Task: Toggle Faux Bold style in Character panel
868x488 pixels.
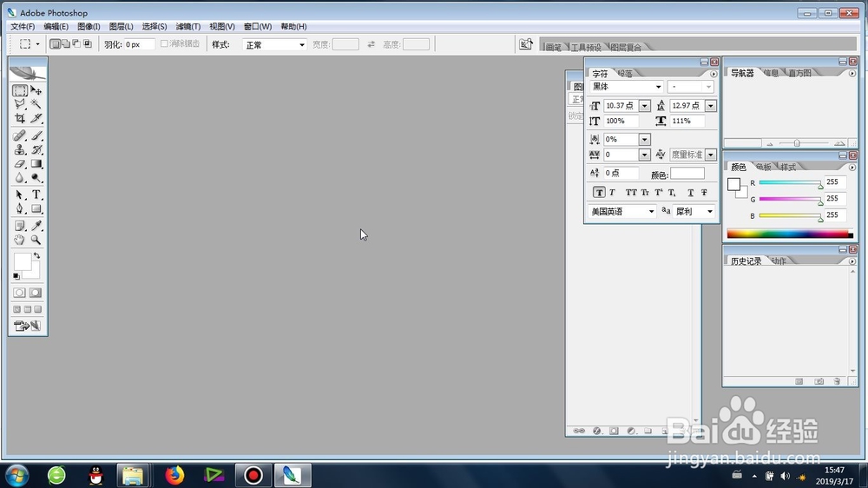Action: pos(599,192)
